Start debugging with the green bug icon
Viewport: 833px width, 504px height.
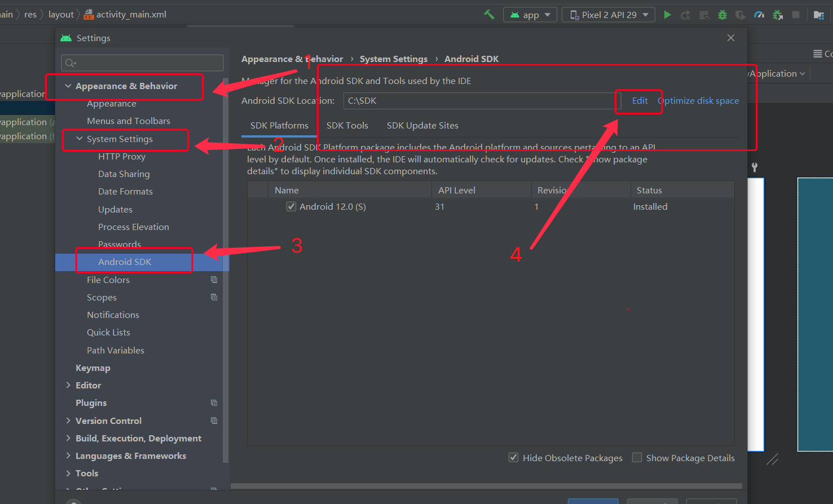point(722,15)
